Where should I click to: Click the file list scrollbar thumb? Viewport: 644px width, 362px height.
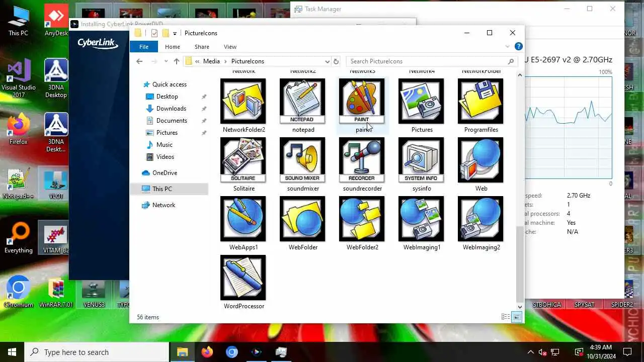tap(520, 263)
